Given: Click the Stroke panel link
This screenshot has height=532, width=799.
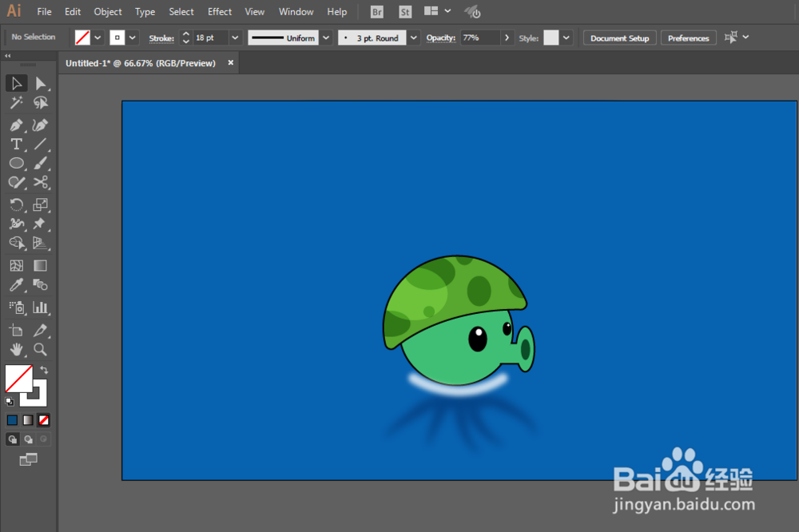Looking at the screenshot, I should (161, 38).
